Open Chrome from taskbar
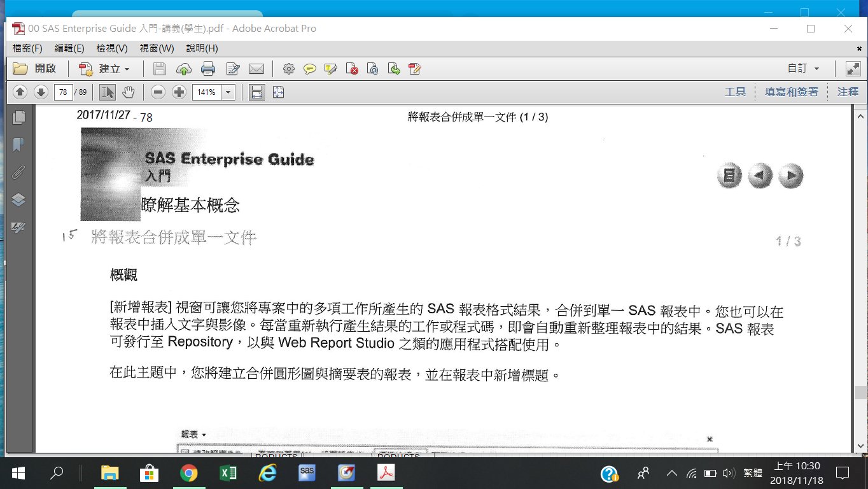The width and height of the screenshot is (868, 489). click(x=188, y=473)
